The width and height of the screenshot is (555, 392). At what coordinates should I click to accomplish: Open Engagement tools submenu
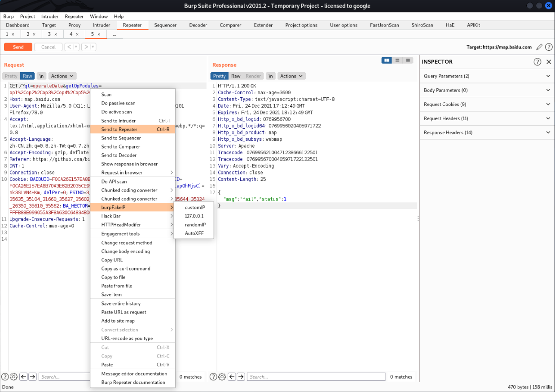point(132,234)
